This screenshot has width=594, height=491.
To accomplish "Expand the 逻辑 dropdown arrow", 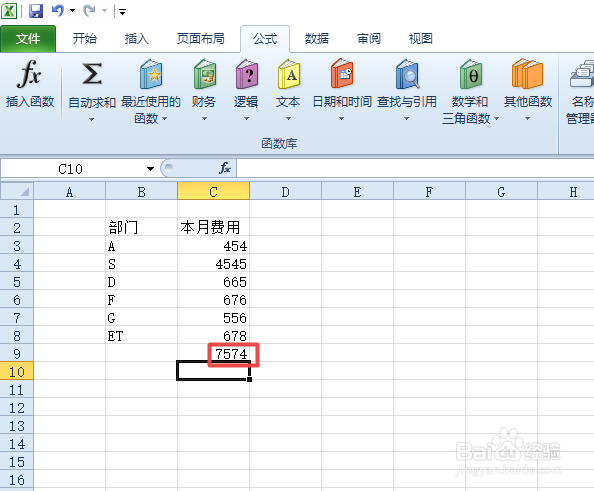I will 247,119.
